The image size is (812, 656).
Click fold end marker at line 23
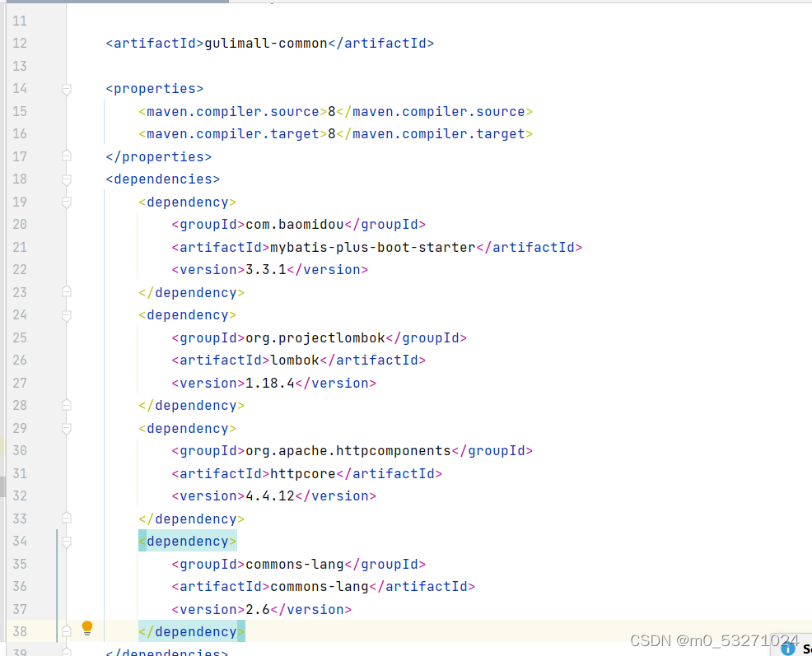pyautogui.click(x=66, y=291)
